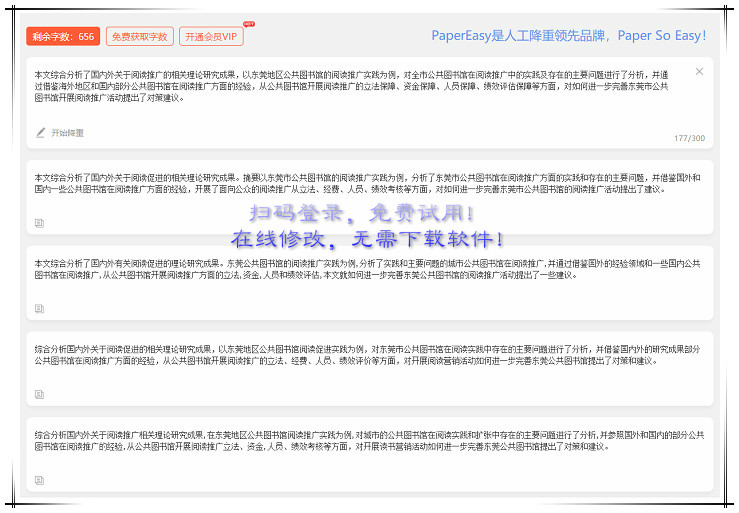Image resolution: width=739 pixels, height=513 pixels.
Task: Copy the result beginning 本文综合分析了国内外有关阅读促进
Action: click(x=40, y=309)
